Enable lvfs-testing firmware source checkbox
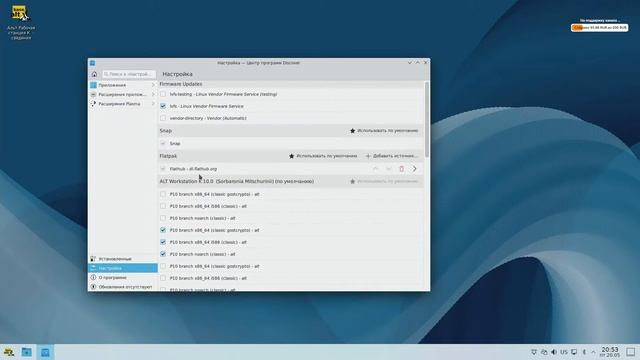Screen dimensions: 640x360 pos(163,94)
